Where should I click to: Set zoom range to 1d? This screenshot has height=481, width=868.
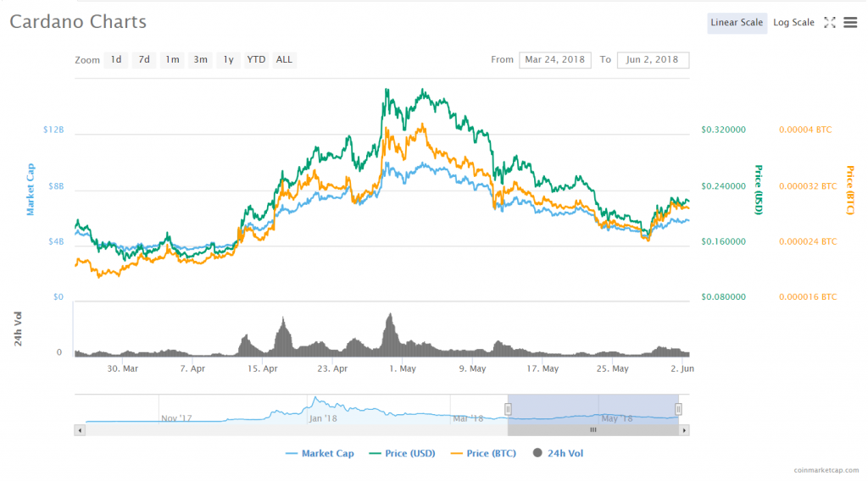[116, 60]
